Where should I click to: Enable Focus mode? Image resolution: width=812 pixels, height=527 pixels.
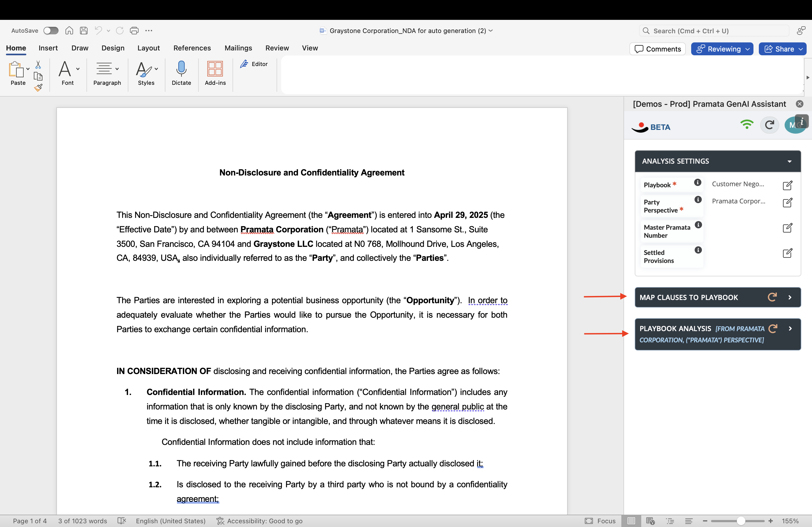click(600, 521)
